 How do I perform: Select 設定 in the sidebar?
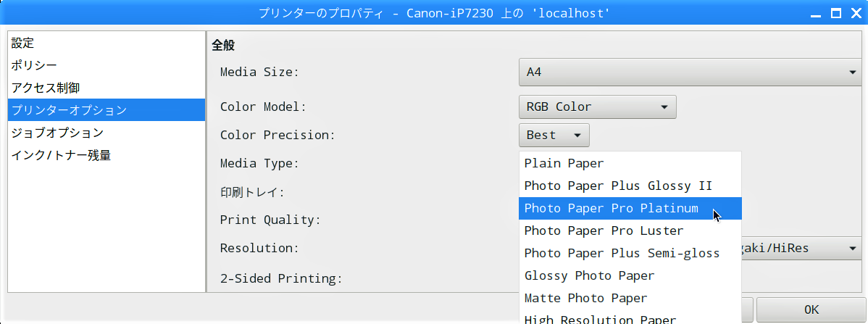coord(107,43)
